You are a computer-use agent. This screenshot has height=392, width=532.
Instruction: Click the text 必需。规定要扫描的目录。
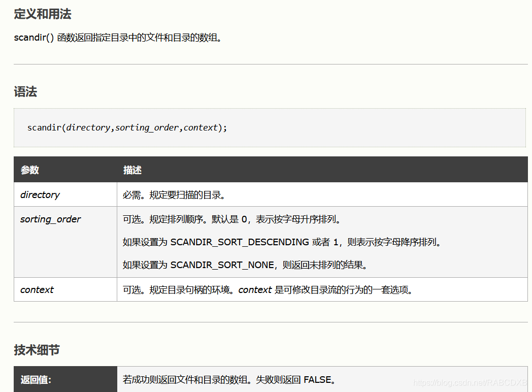pyautogui.click(x=174, y=195)
